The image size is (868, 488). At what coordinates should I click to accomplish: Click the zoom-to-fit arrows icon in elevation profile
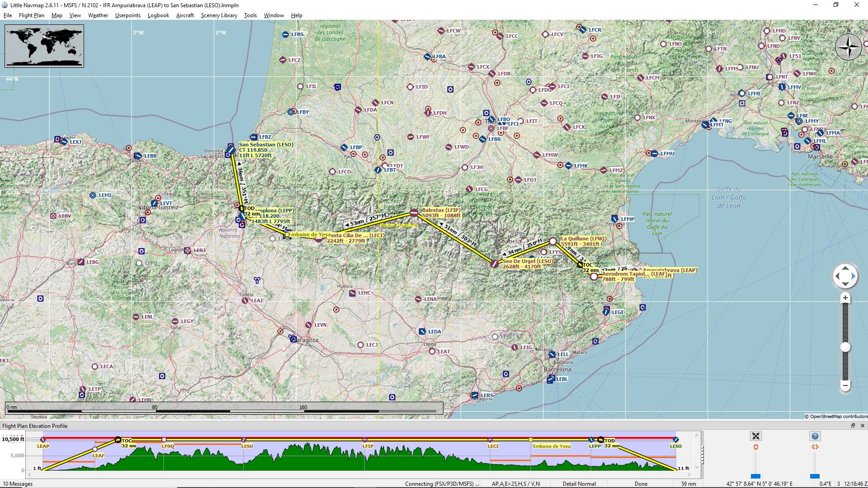tap(755, 436)
